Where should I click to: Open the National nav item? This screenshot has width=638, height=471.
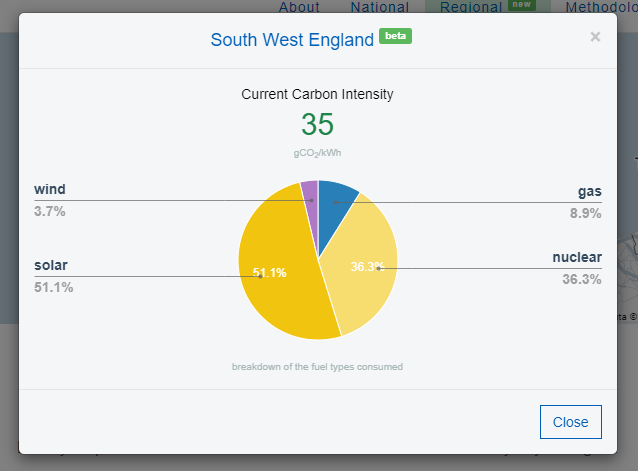point(380,7)
